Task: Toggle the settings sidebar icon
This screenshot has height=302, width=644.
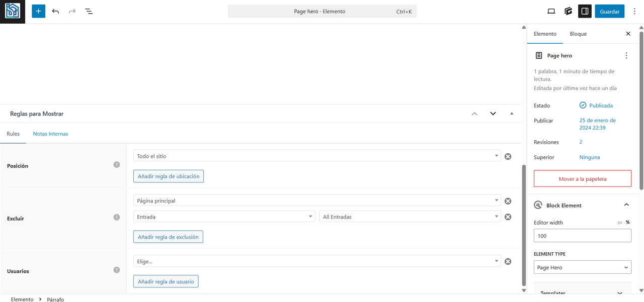Action: 585,11
